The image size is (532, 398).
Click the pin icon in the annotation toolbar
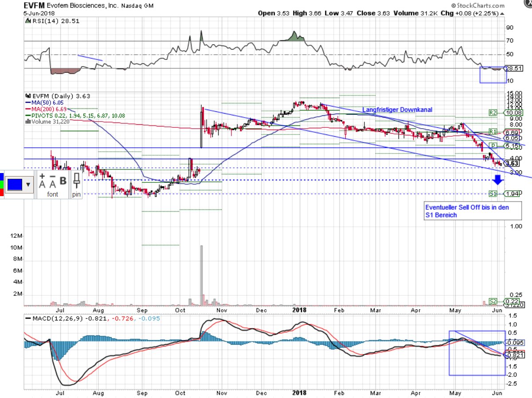[x=77, y=181]
